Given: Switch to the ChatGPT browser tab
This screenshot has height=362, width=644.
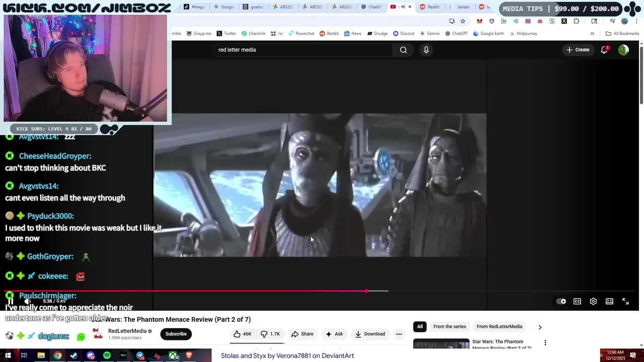Looking at the screenshot, I should 371,7.
